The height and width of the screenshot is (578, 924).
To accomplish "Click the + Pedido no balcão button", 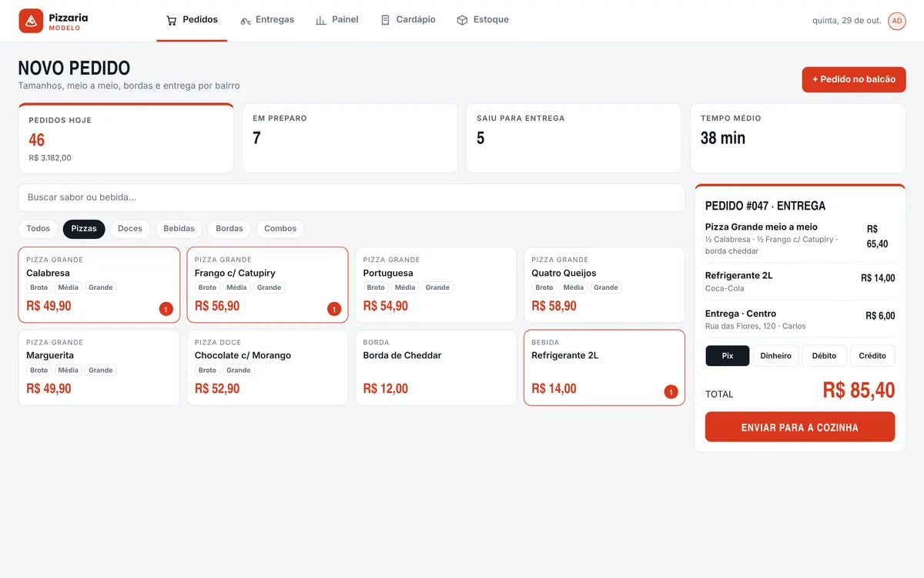I will tap(854, 79).
